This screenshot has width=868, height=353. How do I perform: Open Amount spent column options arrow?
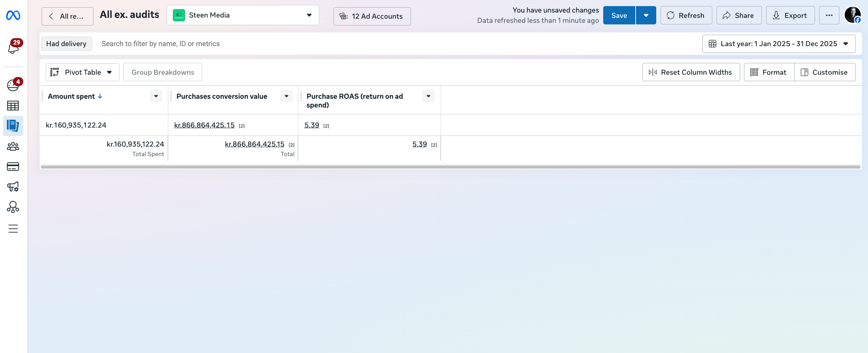pyautogui.click(x=156, y=96)
